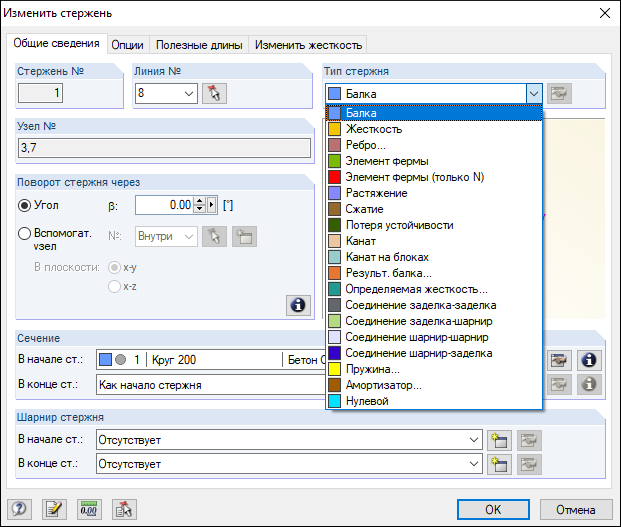Select the Угол radio button
Viewport: 621px width, 527px height.
pyautogui.click(x=25, y=205)
